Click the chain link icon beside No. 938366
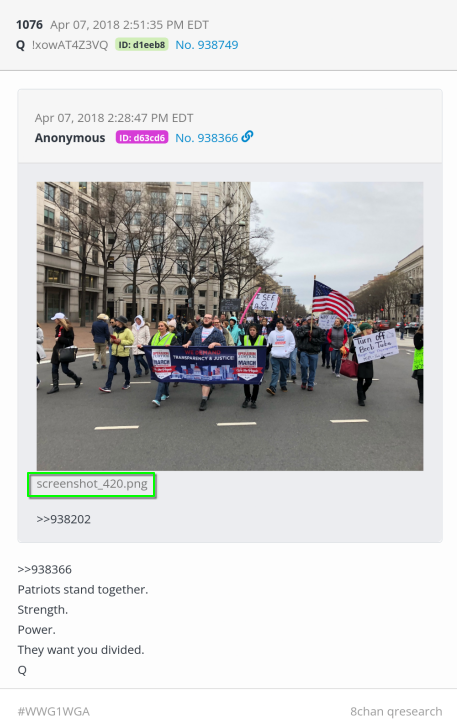 [x=247, y=137]
